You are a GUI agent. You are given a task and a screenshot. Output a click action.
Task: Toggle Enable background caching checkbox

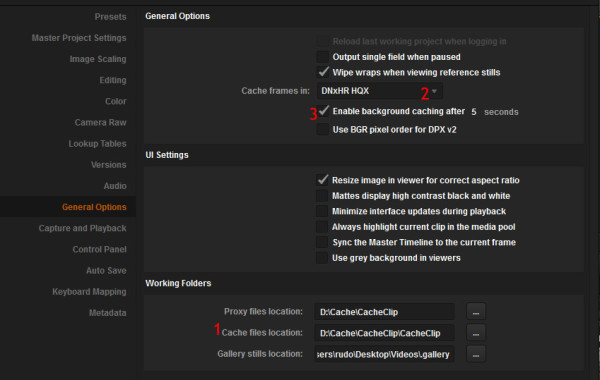(323, 111)
